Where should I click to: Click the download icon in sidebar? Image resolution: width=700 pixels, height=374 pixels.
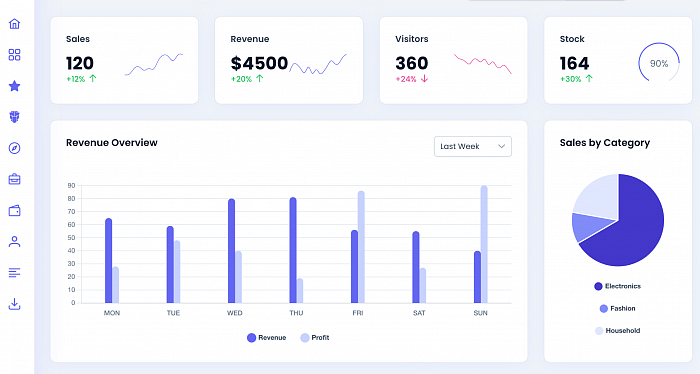[14, 304]
